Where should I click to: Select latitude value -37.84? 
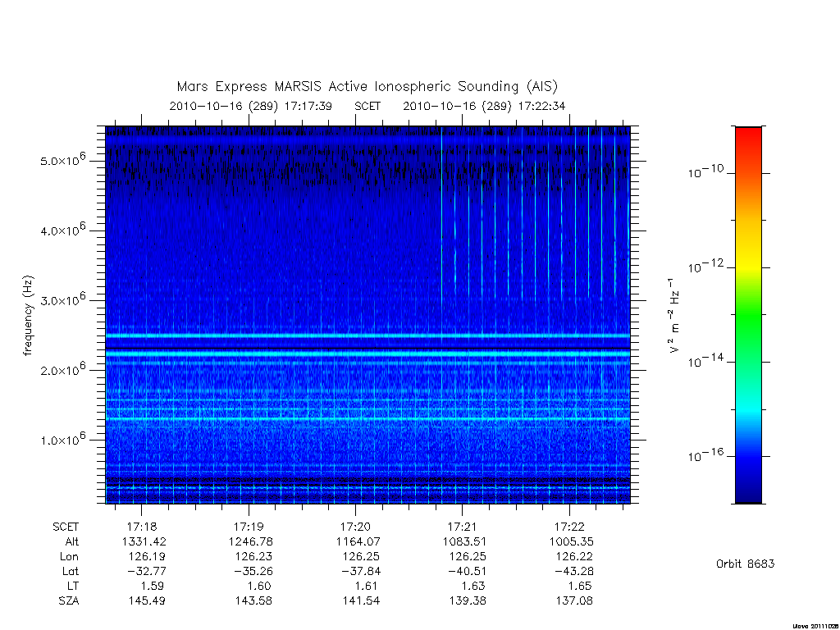361,571
